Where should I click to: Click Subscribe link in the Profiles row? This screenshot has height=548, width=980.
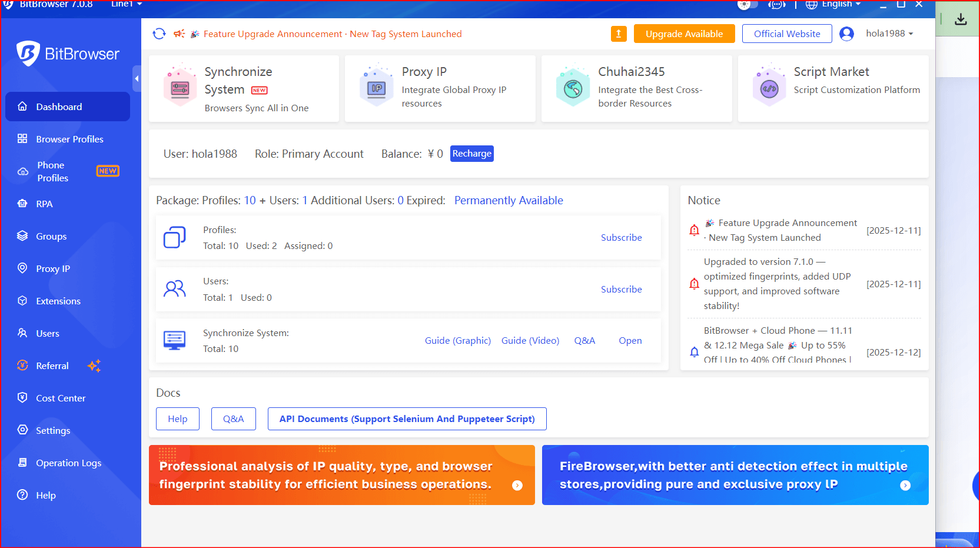pyautogui.click(x=621, y=238)
